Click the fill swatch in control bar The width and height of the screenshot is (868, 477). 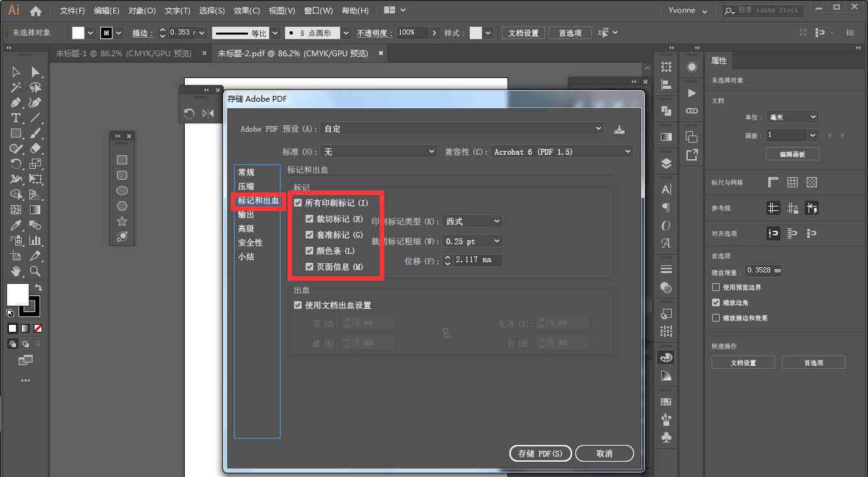coord(79,33)
